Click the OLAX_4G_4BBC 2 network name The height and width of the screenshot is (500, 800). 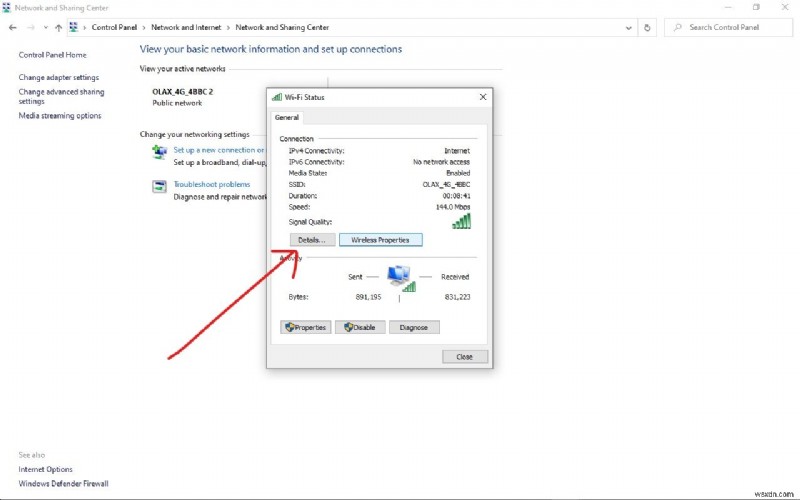click(183, 92)
